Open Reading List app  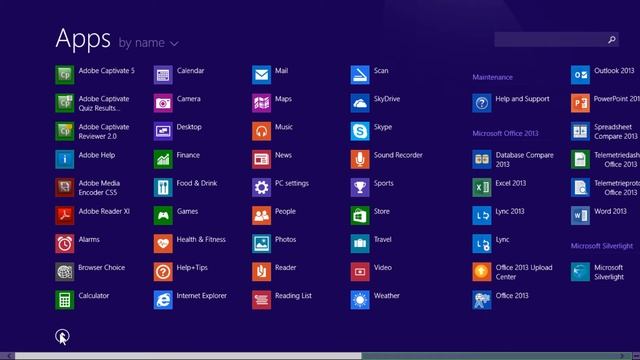pyautogui.click(x=282, y=300)
